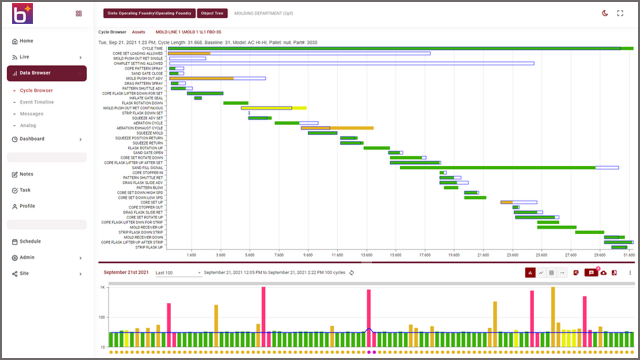
Task: Click the Schedule calendar icon
Action: [x=15, y=242]
